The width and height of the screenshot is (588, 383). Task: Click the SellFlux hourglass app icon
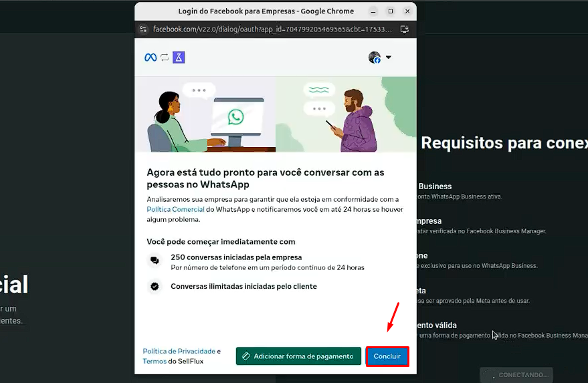coord(179,57)
